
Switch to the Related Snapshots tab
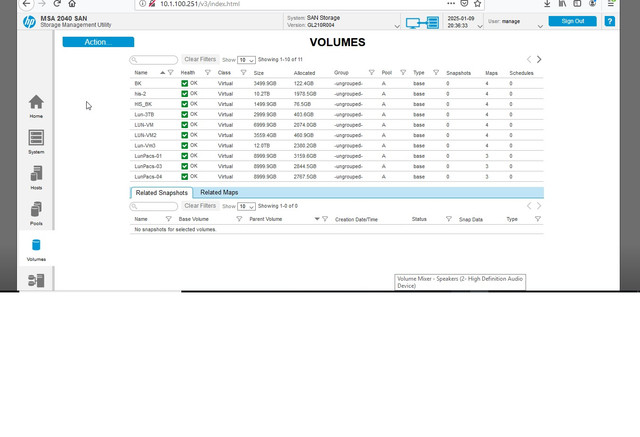[x=162, y=193]
